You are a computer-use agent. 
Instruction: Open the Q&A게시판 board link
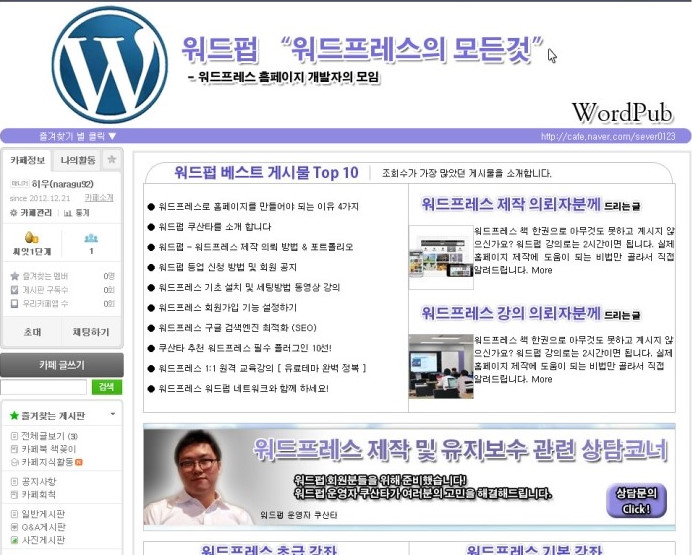(43, 527)
